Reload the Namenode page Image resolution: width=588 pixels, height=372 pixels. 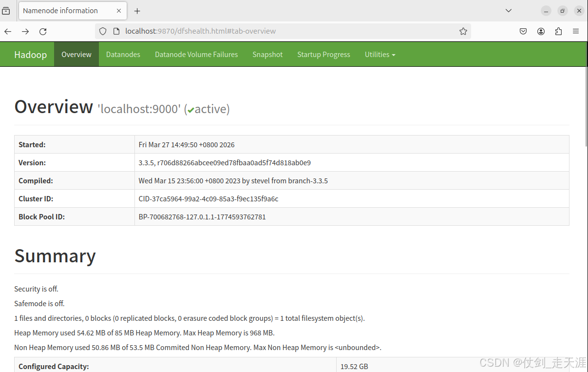click(43, 31)
